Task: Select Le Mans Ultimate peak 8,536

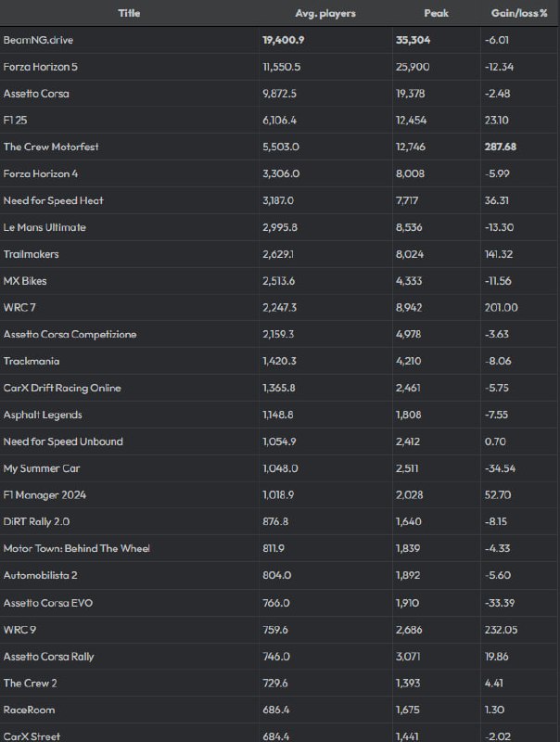Action: [409, 227]
